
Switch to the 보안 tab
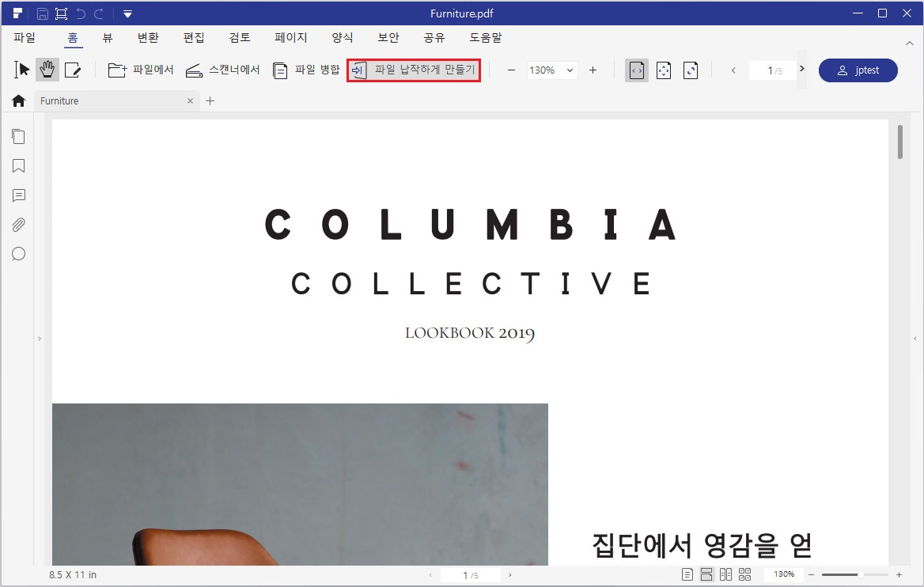388,38
